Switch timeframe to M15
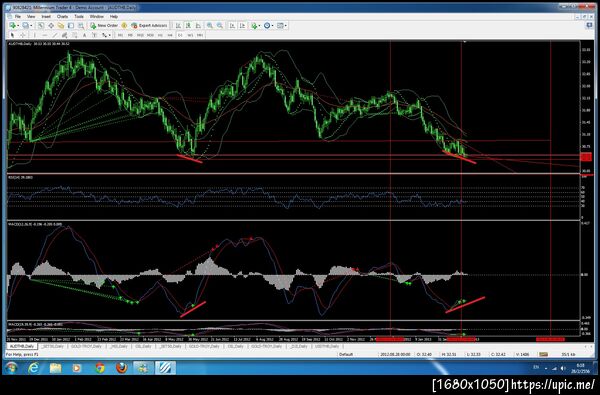 [140, 35]
